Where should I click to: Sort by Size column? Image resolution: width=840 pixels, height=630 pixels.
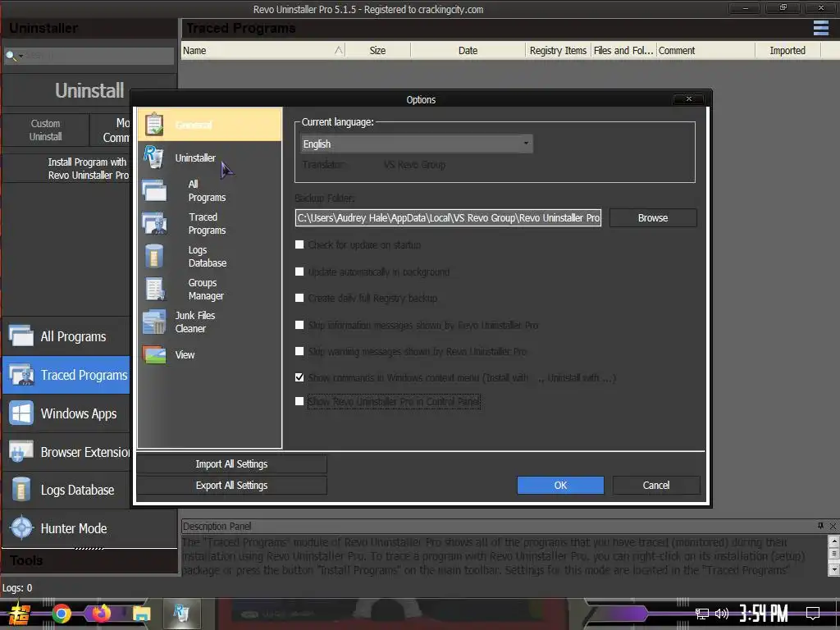377,50
